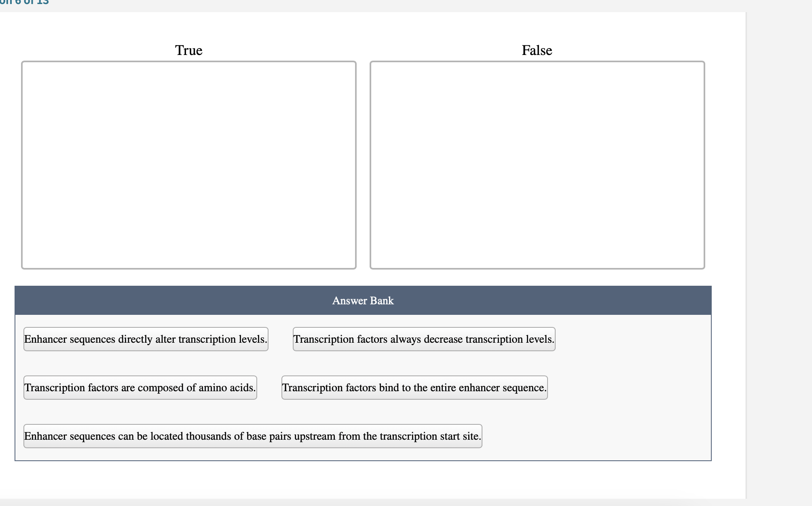This screenshot has height=506, width=812.
Task: Click the word 'amino' in the answer bank
Action: click(x=213, y=388)
